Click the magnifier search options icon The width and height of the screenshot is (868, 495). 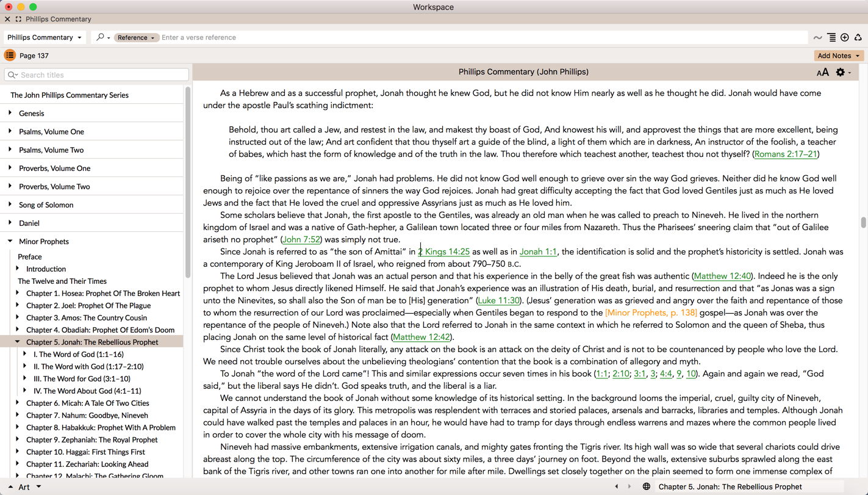[102, 38]
